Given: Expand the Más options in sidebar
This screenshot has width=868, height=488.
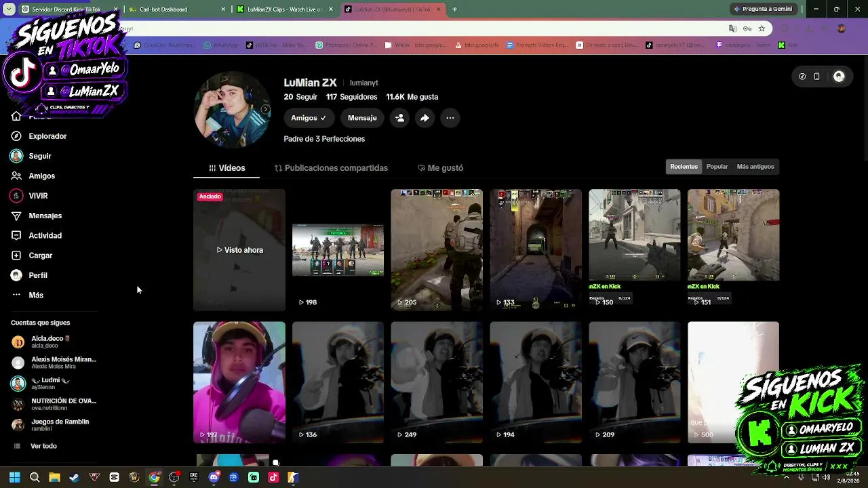Looking at the screenshot, I should (x=27, y=295).
